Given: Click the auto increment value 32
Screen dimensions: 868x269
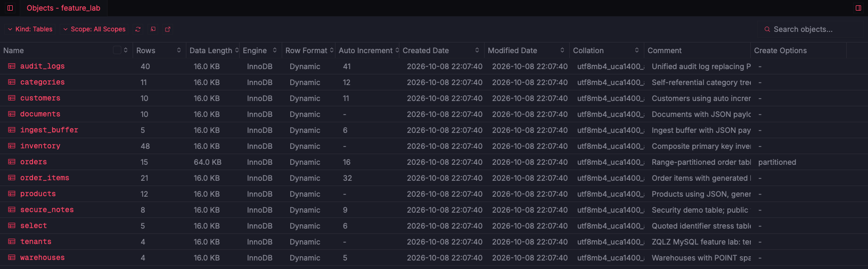Looking at the screenshot, I should [347, 178].
